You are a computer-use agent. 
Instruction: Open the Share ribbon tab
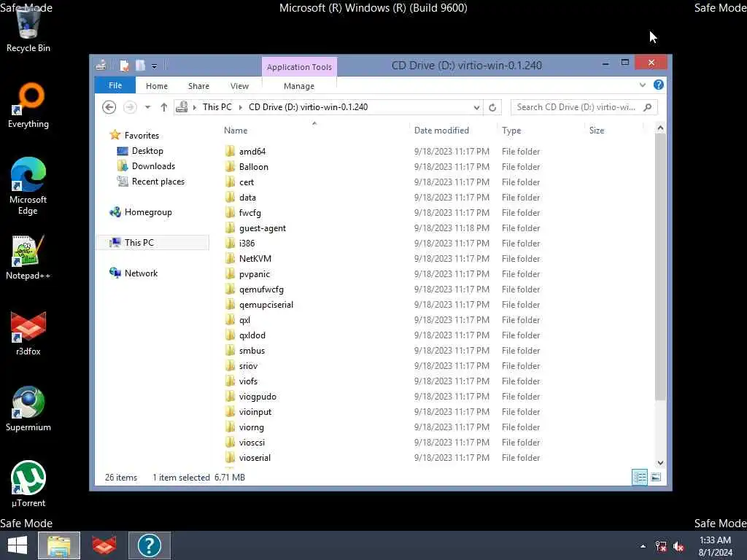pyautogui.click(x=198, y=86)
